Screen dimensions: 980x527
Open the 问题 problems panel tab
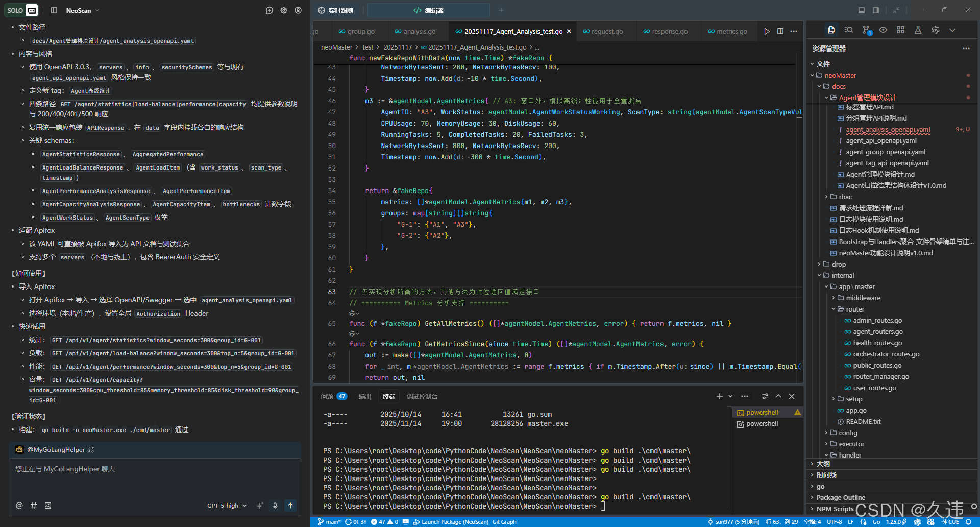click(x=327, y=396)
